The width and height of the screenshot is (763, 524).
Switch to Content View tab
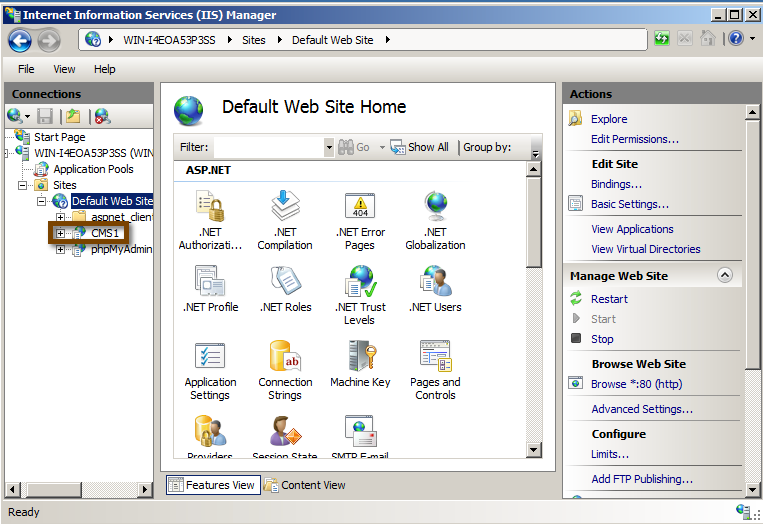pyautogui.click(x=305, y=485)
